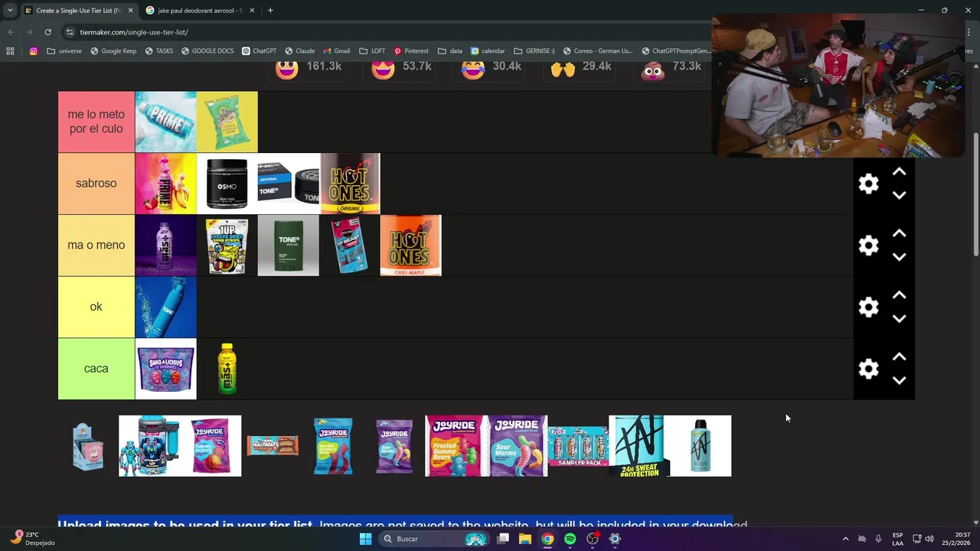Expand the universe bookmarks folder
Image resolution: width=980 pixels, height=551 pixels.
64,51
